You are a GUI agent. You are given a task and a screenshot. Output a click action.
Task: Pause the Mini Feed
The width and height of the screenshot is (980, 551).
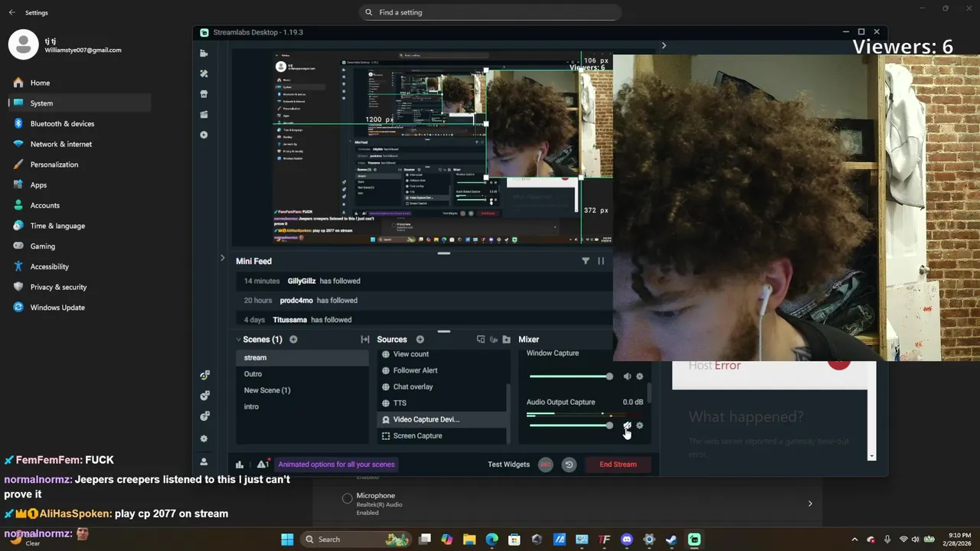[x=601, y=261]
